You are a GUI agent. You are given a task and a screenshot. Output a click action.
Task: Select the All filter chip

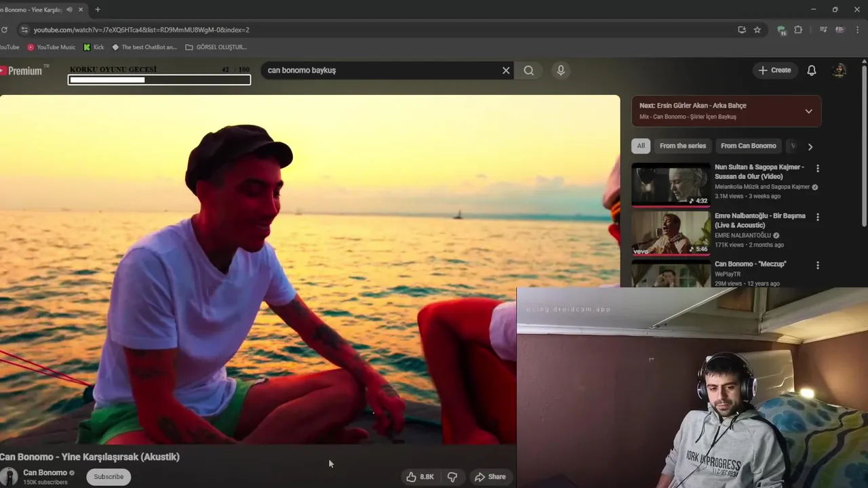[x=641, y=146]
